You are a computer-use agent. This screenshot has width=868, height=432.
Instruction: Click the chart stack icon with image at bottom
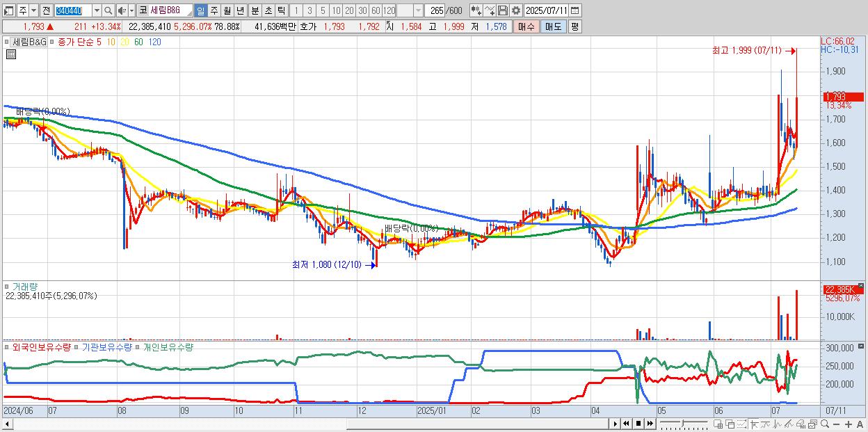812,424
